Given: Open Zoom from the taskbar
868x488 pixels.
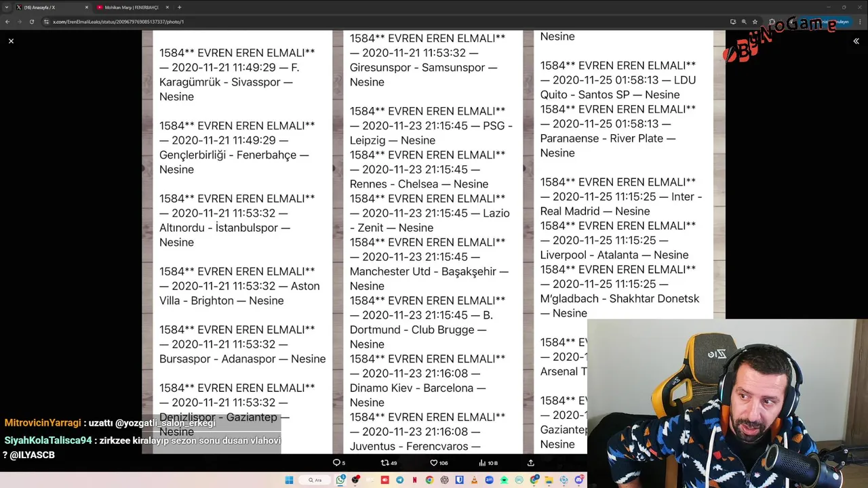Looking at the screenshot, I should (x=489, y=480).
